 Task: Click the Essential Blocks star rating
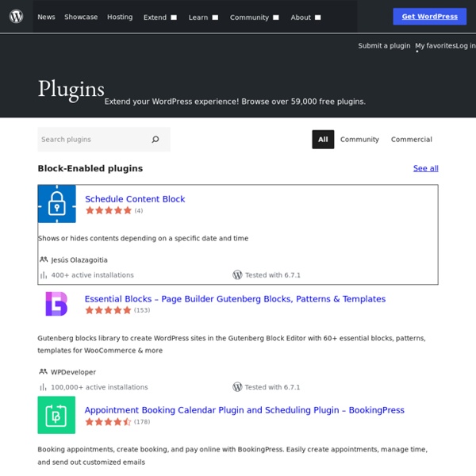click(x=108, y=310)
